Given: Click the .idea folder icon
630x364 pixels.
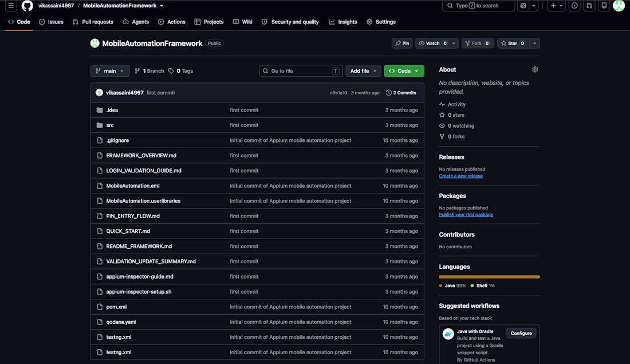Looking at the screenshot, I should [x=100, y=110].
